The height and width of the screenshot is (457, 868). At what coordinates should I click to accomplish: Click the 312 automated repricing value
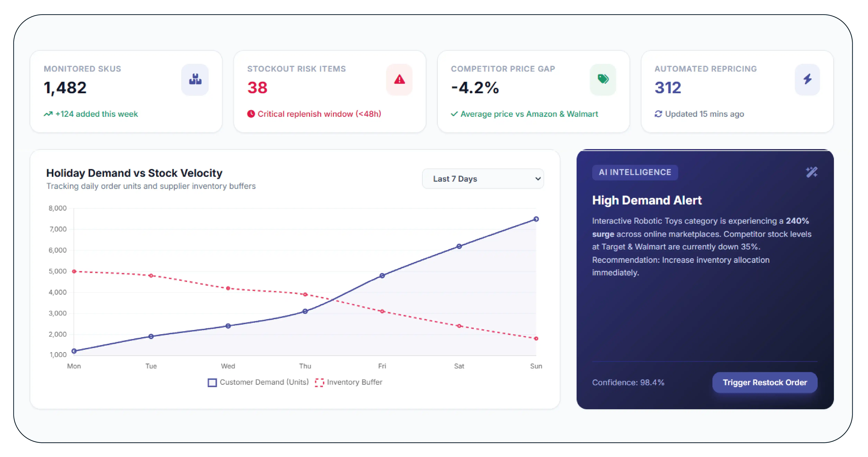pos(668,88)
